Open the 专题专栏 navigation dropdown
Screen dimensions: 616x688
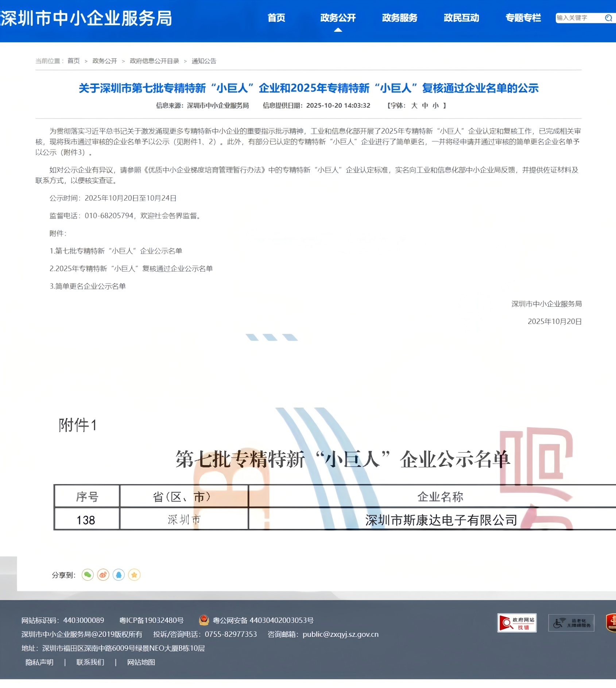523,18
